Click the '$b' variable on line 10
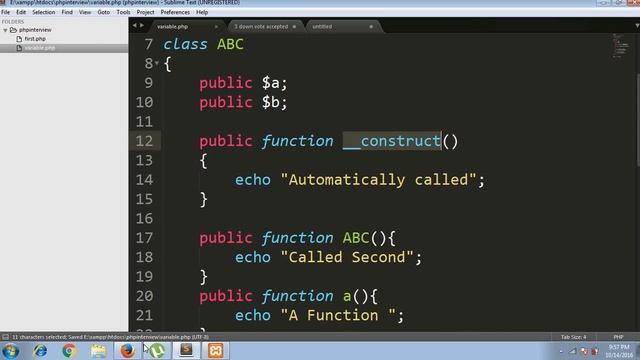 pos(271,102)
